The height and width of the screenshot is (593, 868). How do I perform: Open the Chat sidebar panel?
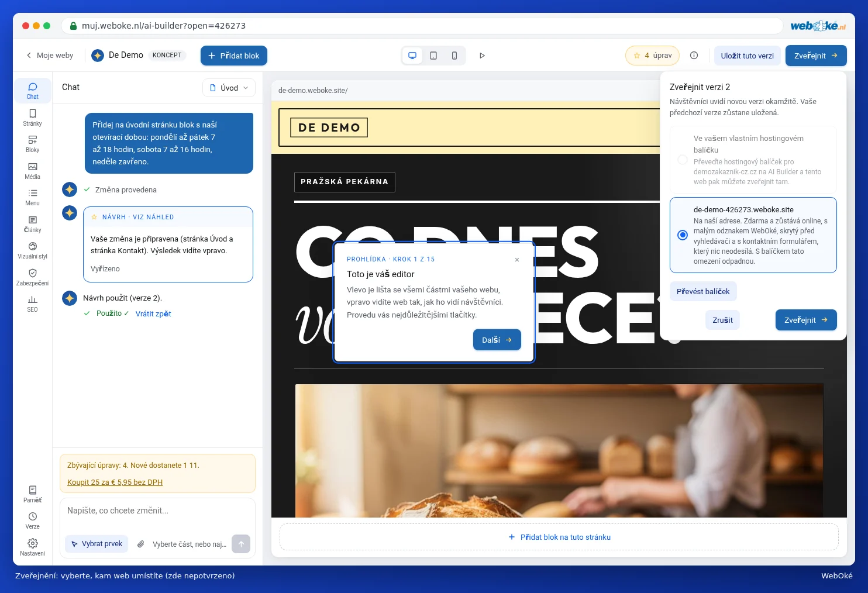point(32,91)
